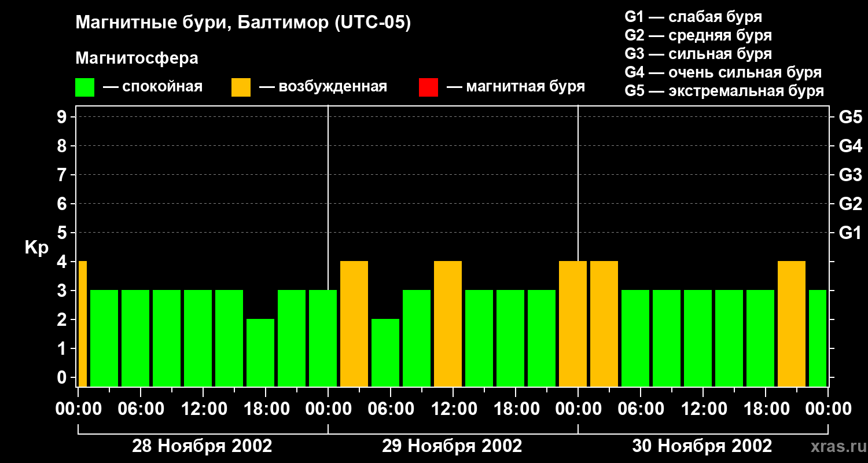Click the orange 'возбужденная' legend swatch

[241, 87]
